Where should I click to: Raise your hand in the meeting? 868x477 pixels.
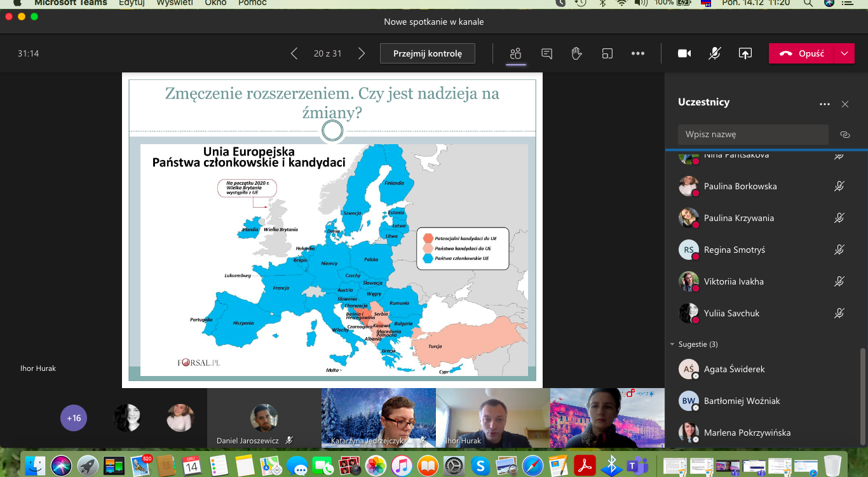tap(577, 54)
